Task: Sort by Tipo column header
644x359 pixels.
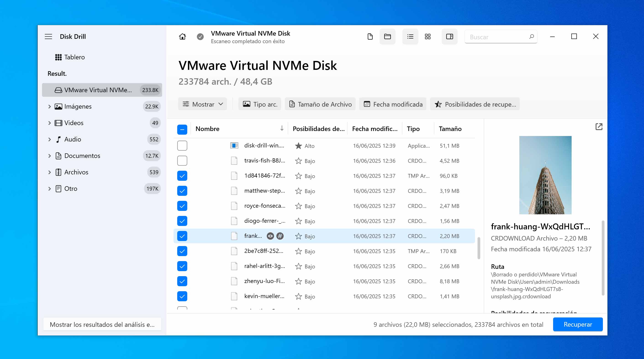Action: point(418,129)
